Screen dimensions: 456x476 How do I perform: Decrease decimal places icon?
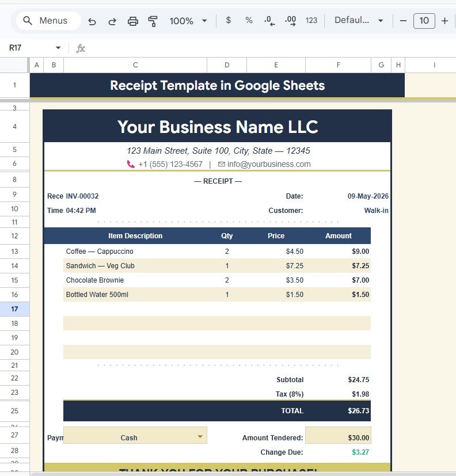point(269,21)
